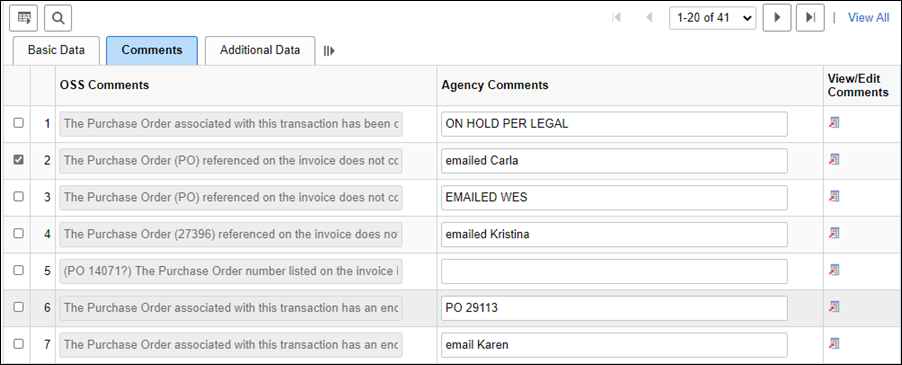This screenshot has width=902, height=365.
Task: Click the magnifier find icon
Action: coord(58,18)
